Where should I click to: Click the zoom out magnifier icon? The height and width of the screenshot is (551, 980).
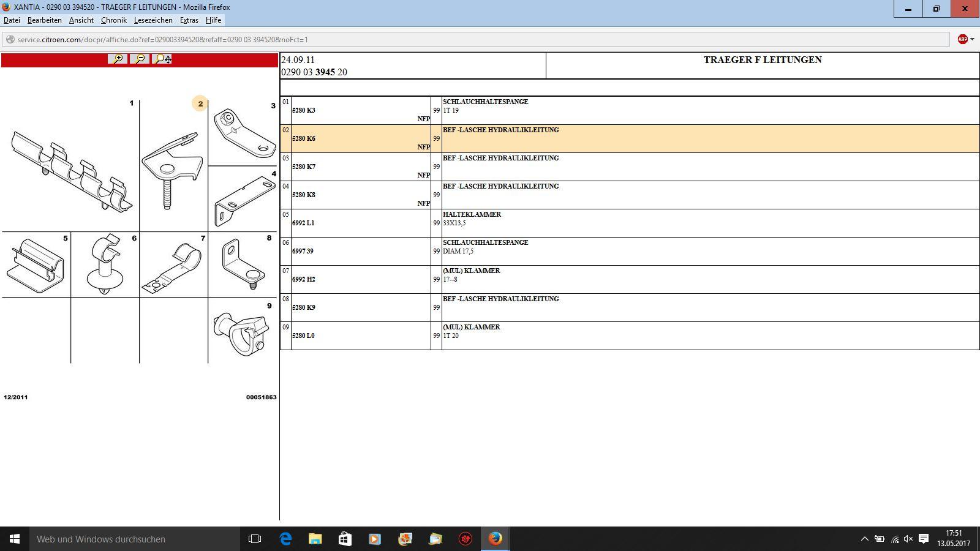[140, 59]
